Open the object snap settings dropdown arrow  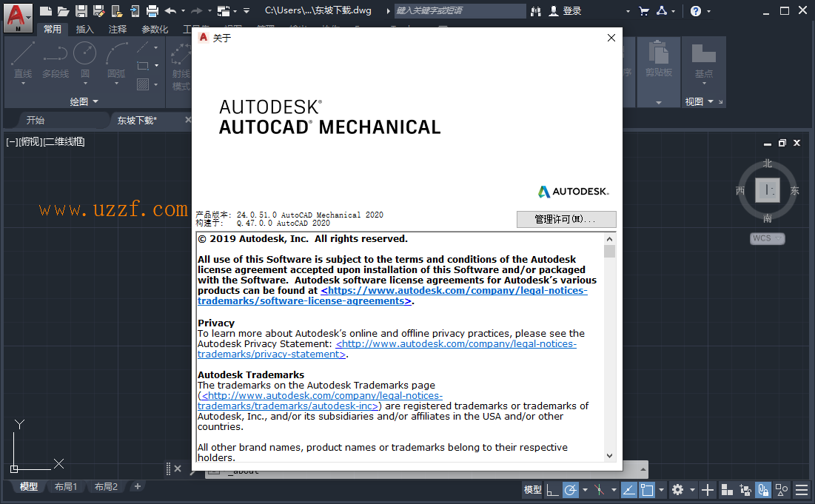[x=661, y=489]
